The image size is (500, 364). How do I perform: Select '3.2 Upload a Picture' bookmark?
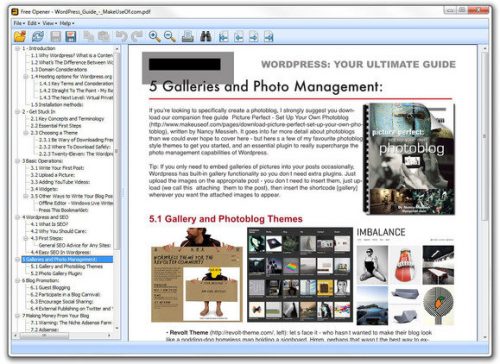pos(53,175)
